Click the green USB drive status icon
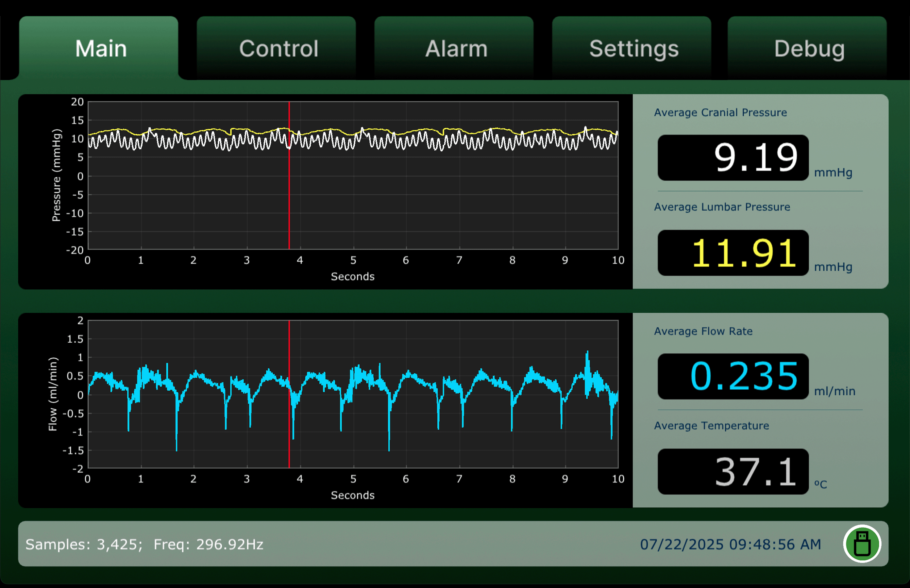Viewport: 910px width, 588px height. (x=862, y=544)
